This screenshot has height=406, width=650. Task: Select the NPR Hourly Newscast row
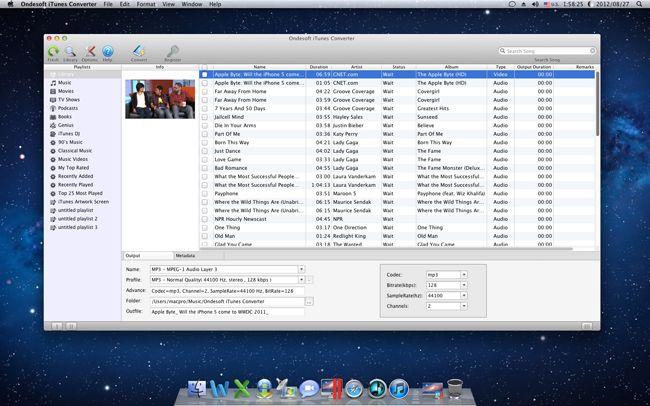pyautogui.click(x=397, y=219)
